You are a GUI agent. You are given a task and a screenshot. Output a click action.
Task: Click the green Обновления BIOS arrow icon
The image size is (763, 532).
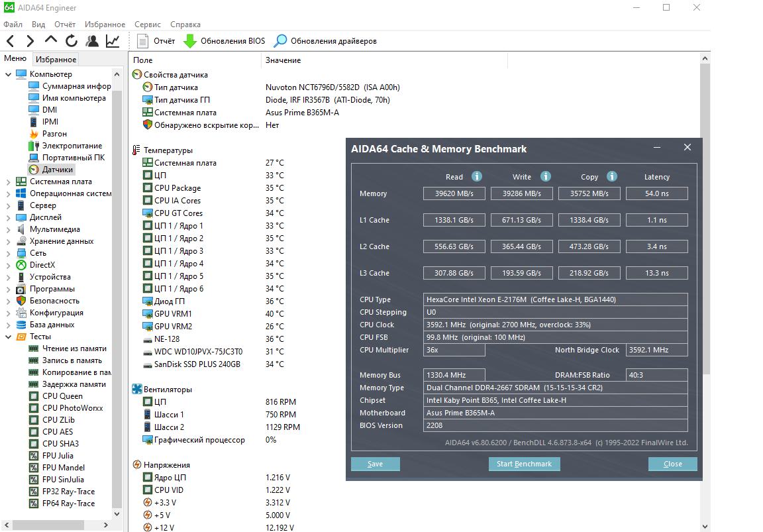(x=190, y=41)
